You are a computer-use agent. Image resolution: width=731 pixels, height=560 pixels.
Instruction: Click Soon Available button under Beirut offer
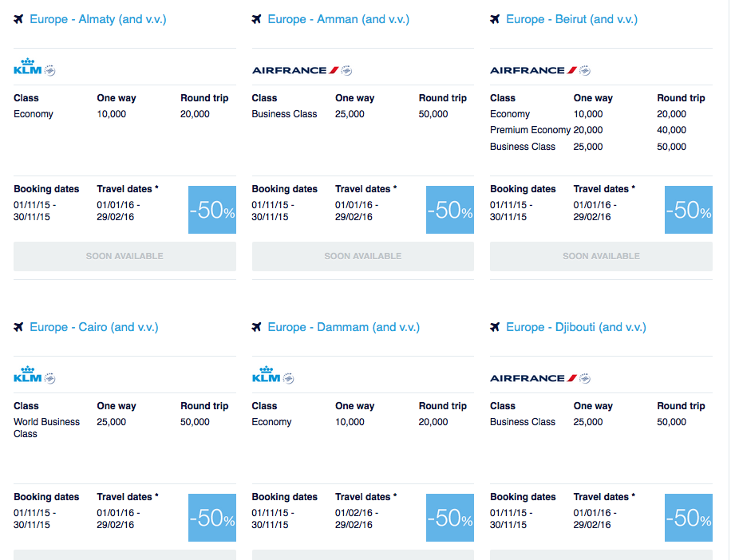coord(601,256)
